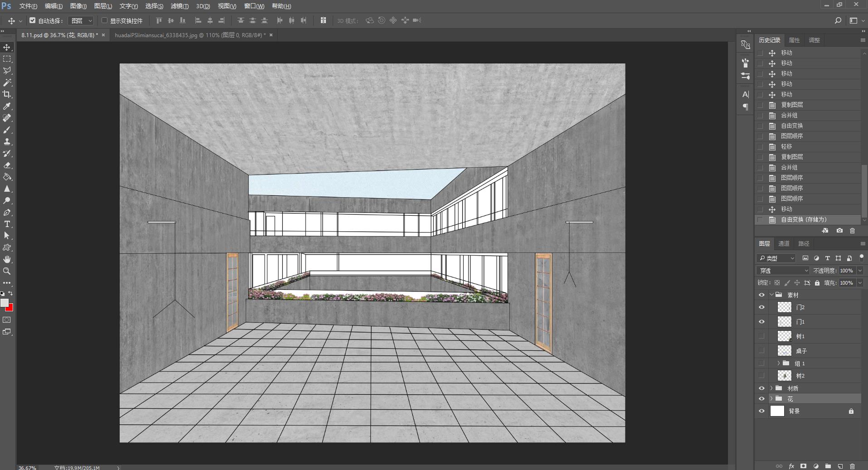Add layer style fx icon
The height and width of the screenshot is (470, 868).
click(x=791, y=466)
